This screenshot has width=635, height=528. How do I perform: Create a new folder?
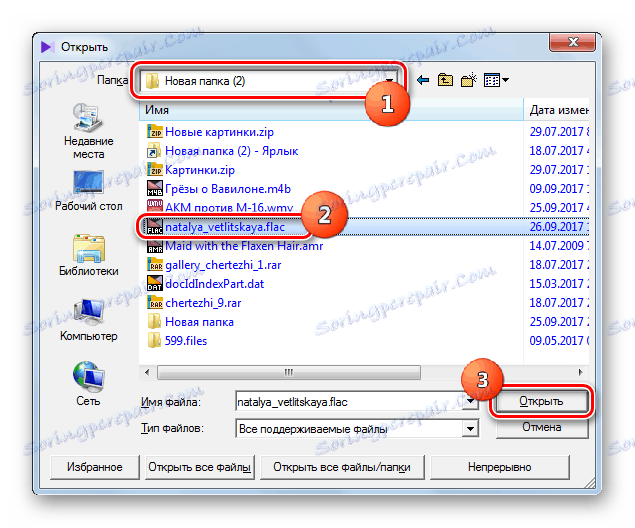tap(469, 80)
